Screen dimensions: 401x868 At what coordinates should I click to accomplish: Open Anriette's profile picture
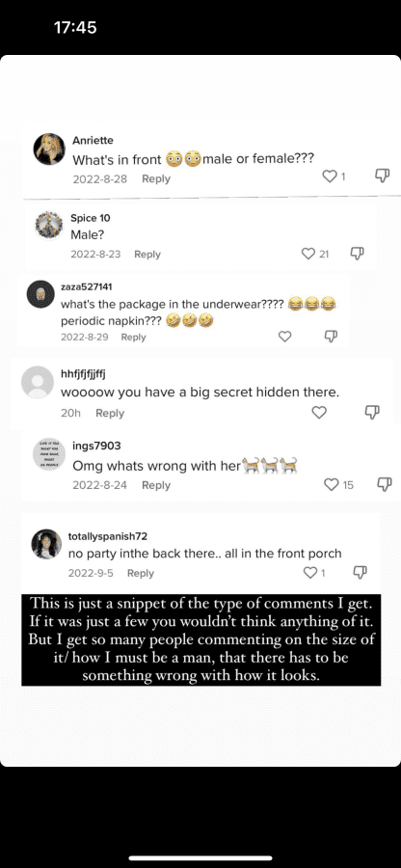click(50, 149)
